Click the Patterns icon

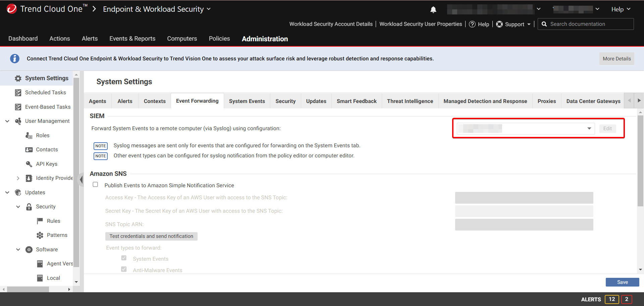point(40,235)
